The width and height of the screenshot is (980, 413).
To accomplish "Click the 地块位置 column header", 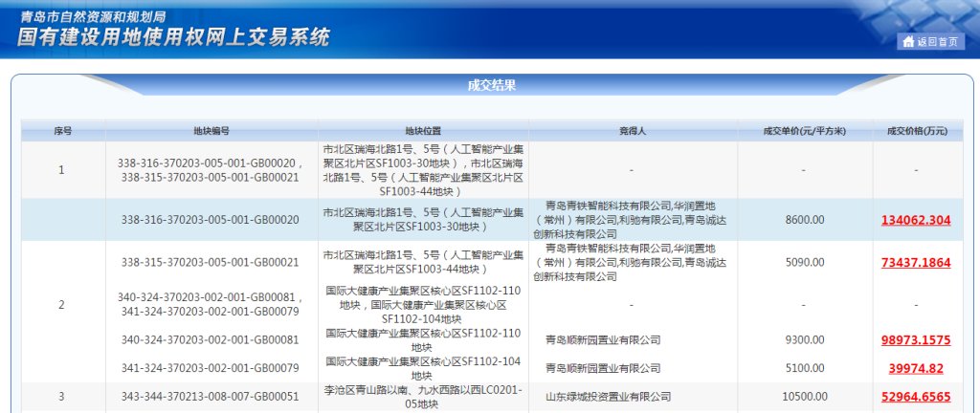I will pos(423,131).
